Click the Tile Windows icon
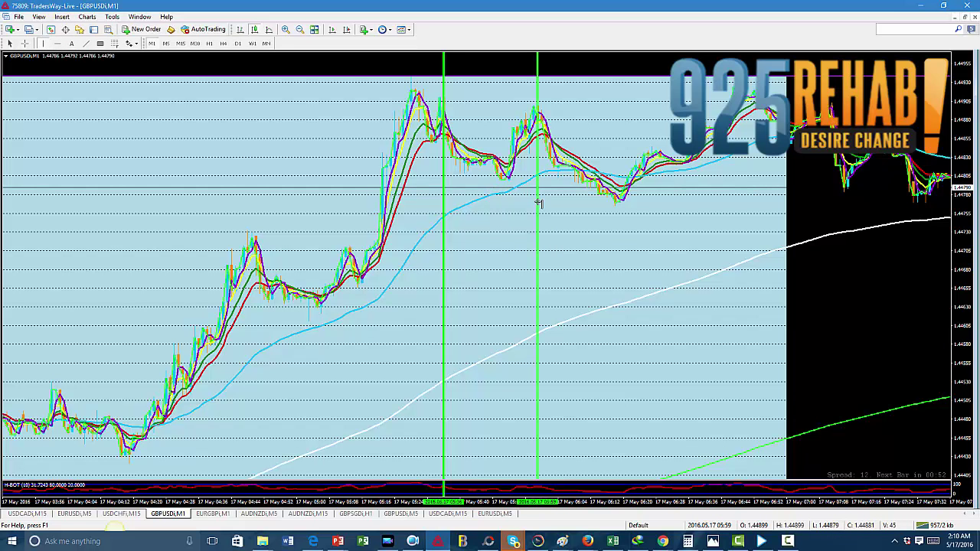Viewport: 980px width, 551px height. pyautogui.click(x=315, y=30)
